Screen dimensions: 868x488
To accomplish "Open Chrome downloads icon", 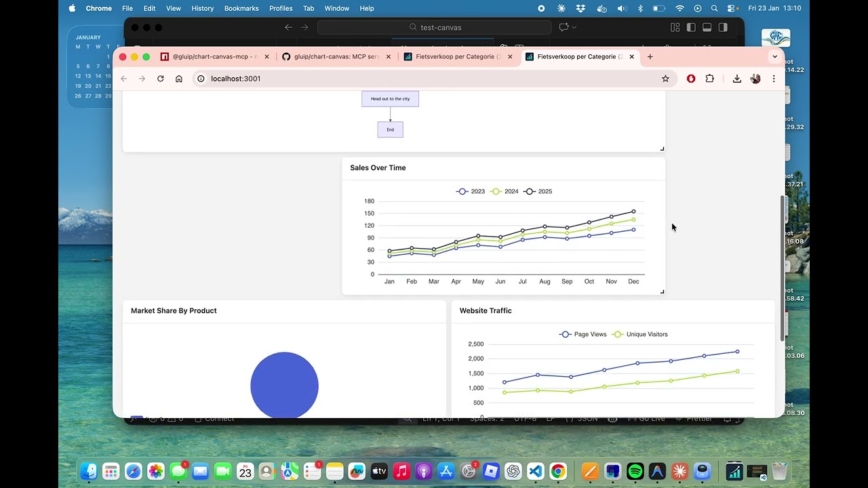I will pyautogui.click(x=737, y=79).
